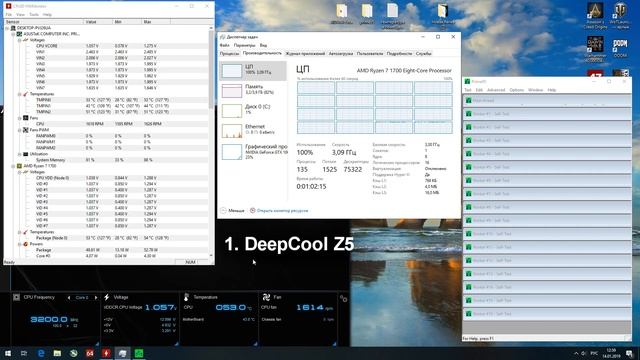This screenshot has height=360, width=640.
Task: Click the Value column header in HWMonitor
Action: [98, 22]
